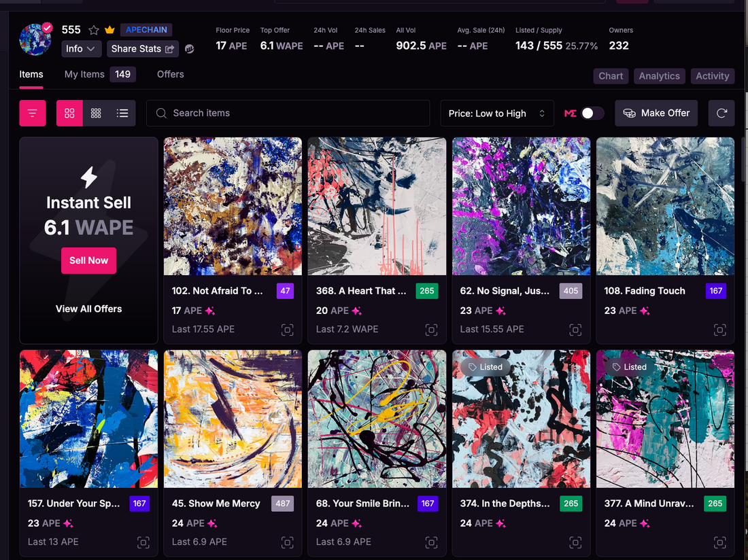Image resolution: width=748 pixels, height=560 pixels.
Task: Open the filters panel icon
Action: [33, 113]
